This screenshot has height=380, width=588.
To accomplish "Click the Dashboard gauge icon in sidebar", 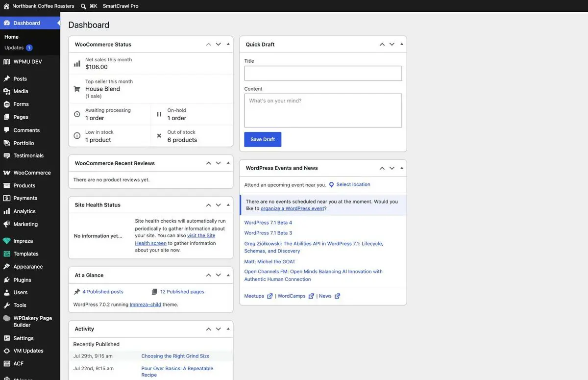I will pos(6,23).
